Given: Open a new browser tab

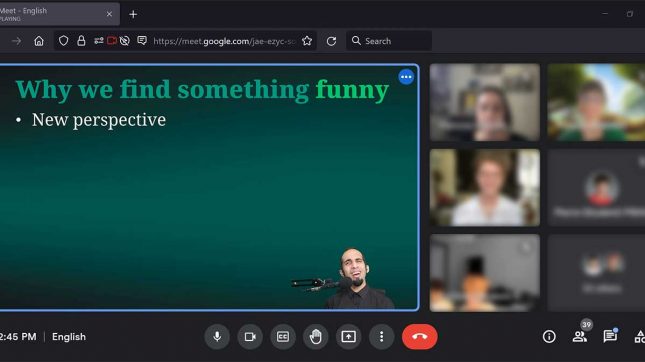Looking at the screenshot, I should coord(133,14).
